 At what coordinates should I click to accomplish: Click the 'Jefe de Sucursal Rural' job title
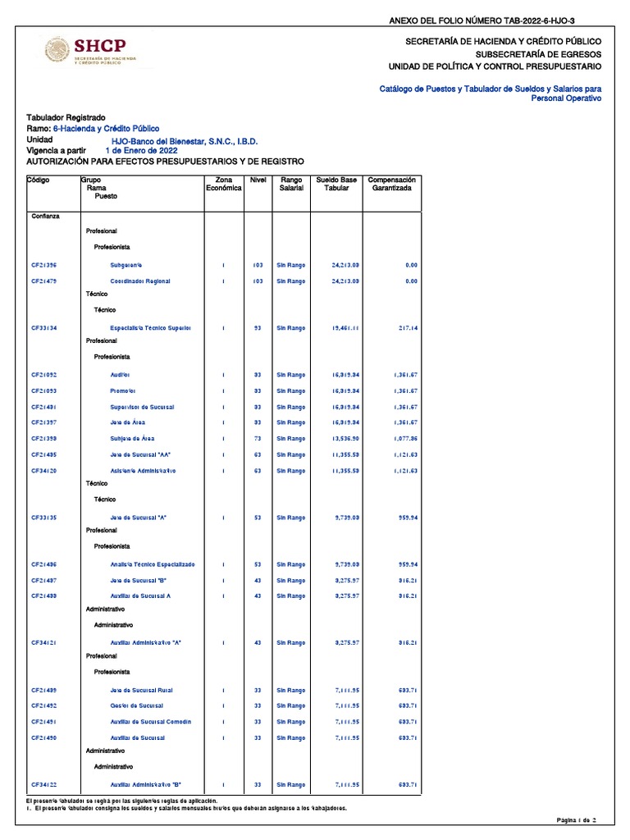141,691
